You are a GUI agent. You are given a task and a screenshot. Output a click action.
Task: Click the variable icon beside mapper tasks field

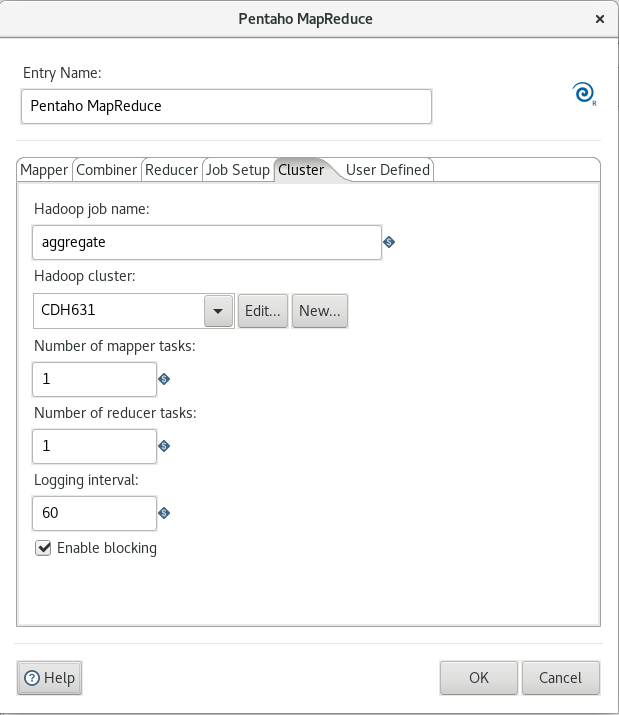(164, 379)
